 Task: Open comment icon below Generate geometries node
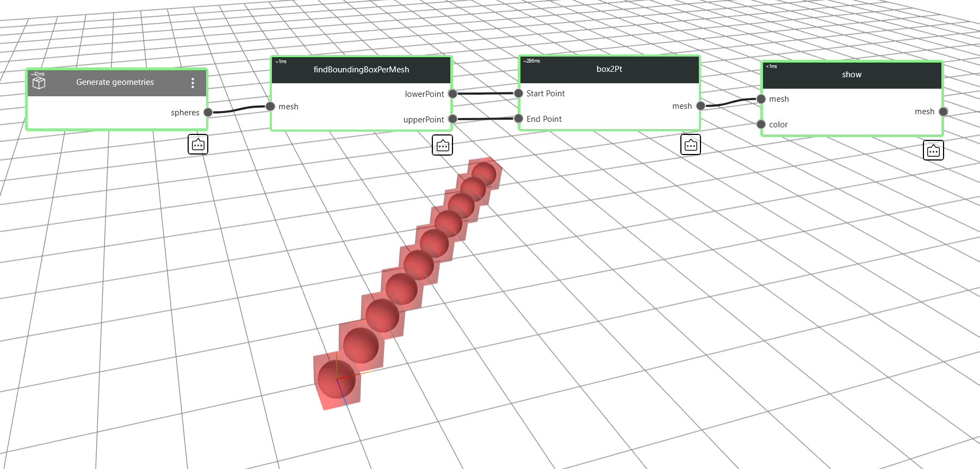pyautogui.click(x=198, y=144)
